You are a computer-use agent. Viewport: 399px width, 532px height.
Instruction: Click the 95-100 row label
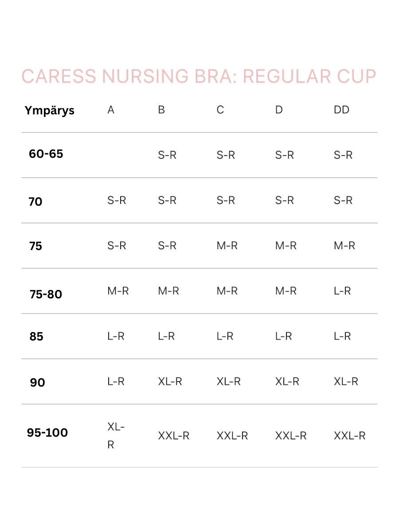[47, 433]
